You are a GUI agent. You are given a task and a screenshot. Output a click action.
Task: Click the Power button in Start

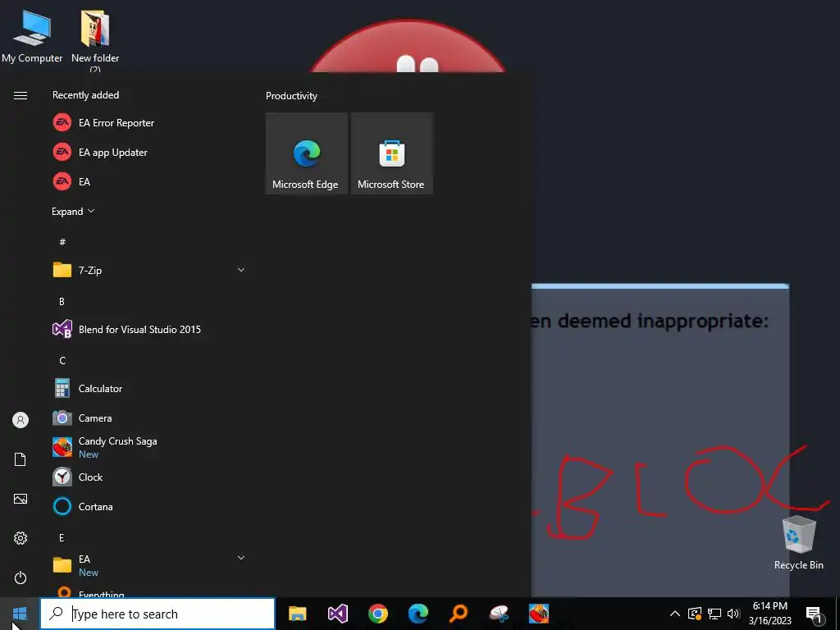[21, 577]
